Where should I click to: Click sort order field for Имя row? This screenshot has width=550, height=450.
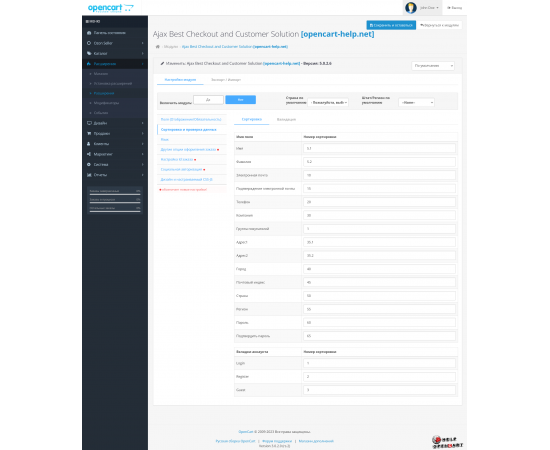point(380,148)
